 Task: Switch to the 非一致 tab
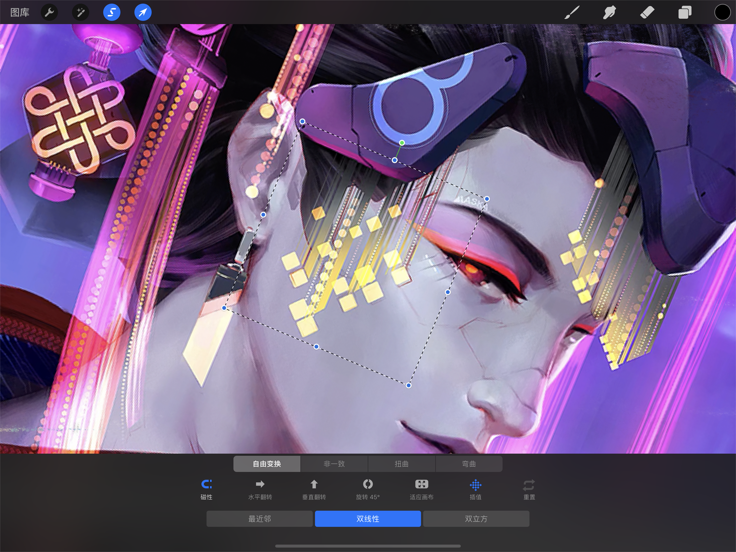tap(334, 464)
